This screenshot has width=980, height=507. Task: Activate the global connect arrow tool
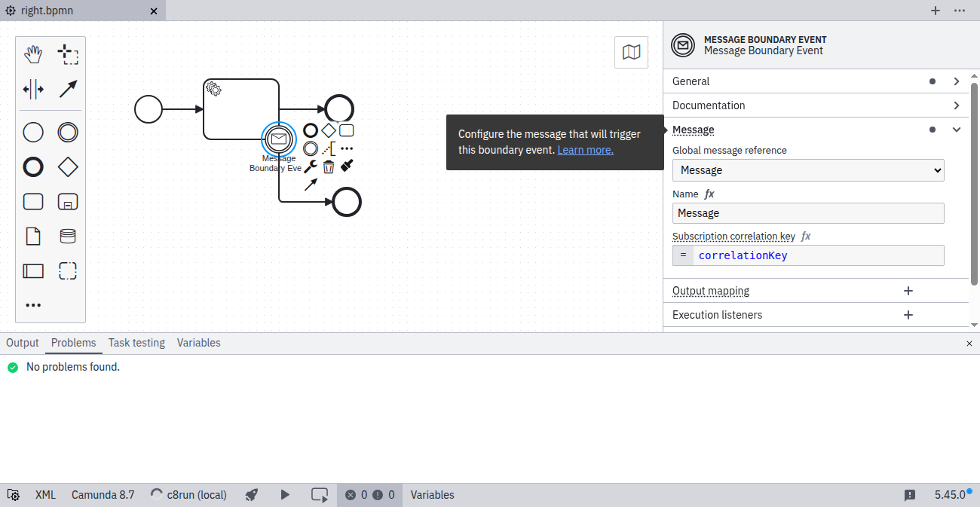pos(68,90)
